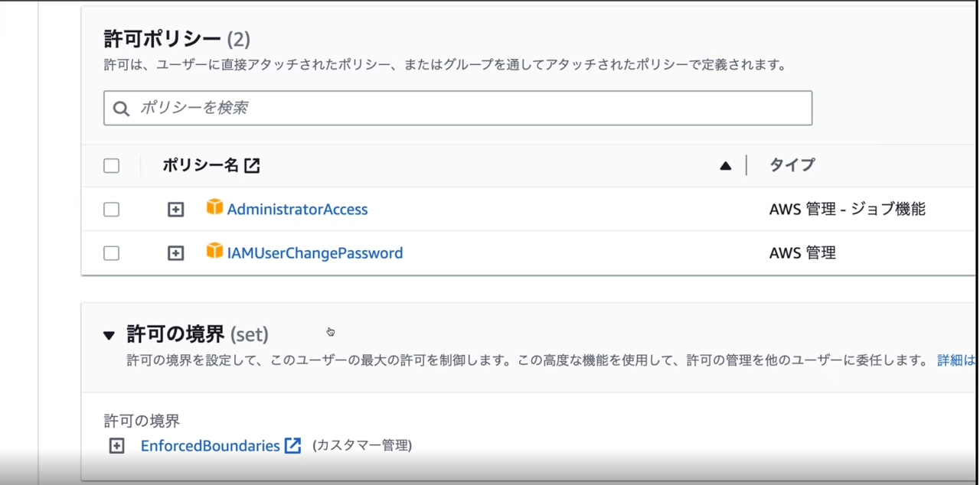Click the AWS 管理 - ジョブ機能 type cell
The width and height of the screenshot is (980, 485).
point(848,209)
